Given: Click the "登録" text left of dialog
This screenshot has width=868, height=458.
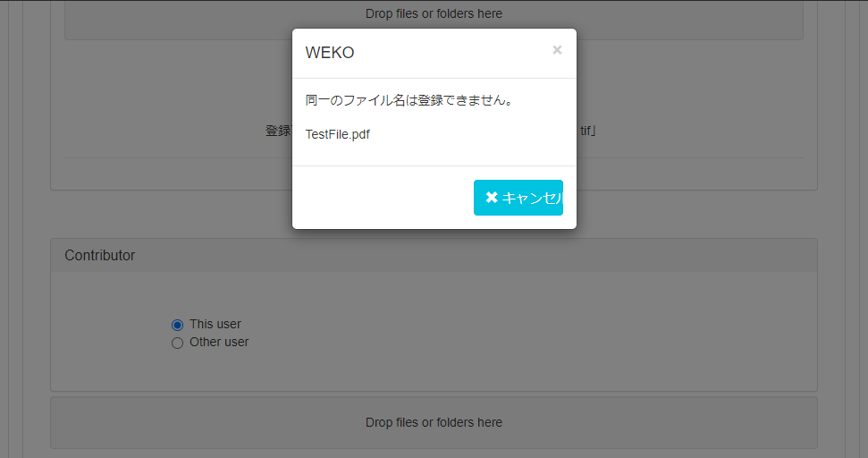Looking at the screenshot, I should click(x=277, y=131).
